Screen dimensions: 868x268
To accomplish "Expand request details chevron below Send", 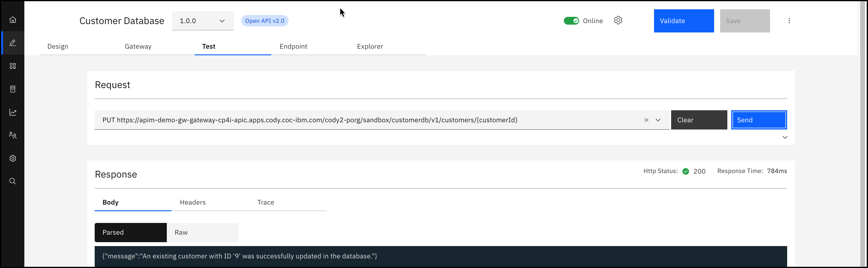I will pos(784,137).
